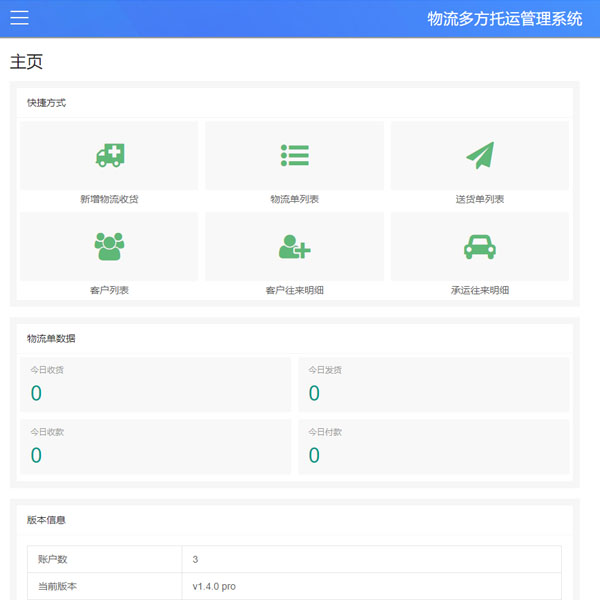This screenshot has width=600, height=600.
Task: Click the list icon for 物流单列表
Action: click(x=295, y=155)
